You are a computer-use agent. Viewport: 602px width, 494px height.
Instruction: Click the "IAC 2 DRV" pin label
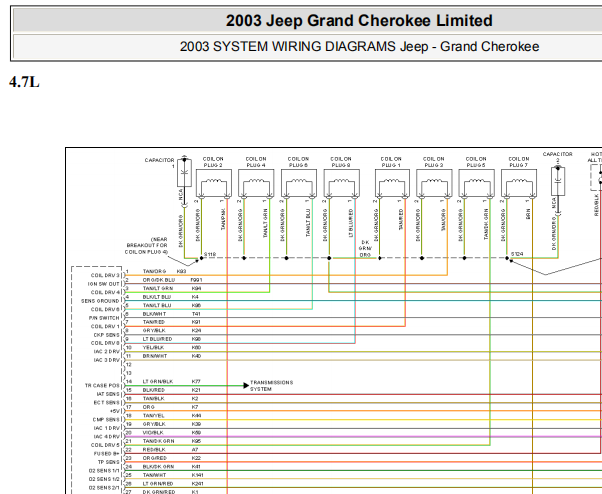tap(107, 352)
